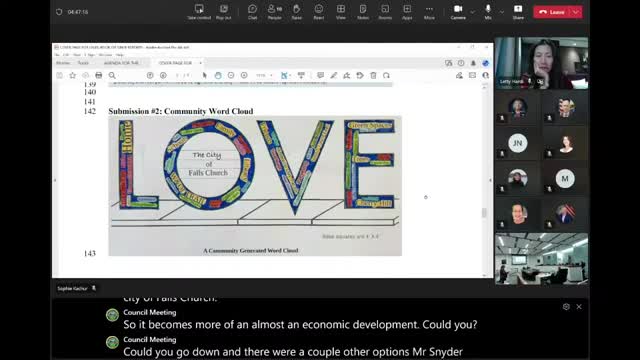Go to previous page with up arrow
Screen dimensions: 640x360
pyautogui.click(x=150, y=76)
